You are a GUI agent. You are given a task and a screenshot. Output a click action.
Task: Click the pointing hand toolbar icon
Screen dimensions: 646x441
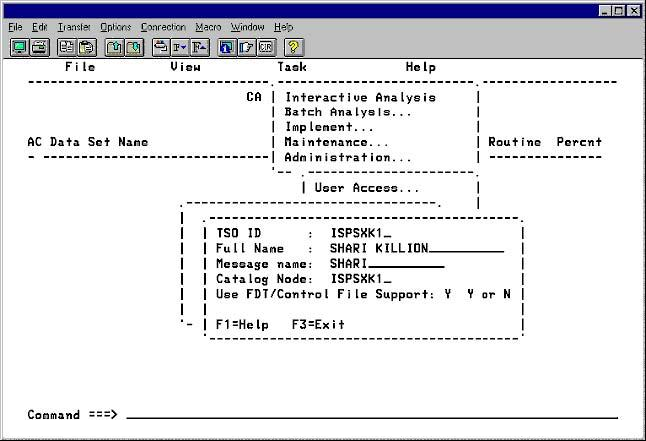tap(246, 47)
